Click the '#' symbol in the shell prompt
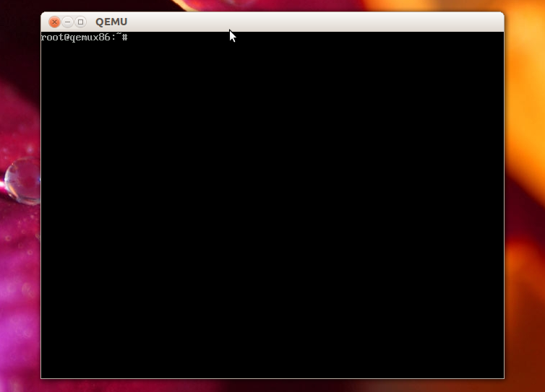 [125, 37]
